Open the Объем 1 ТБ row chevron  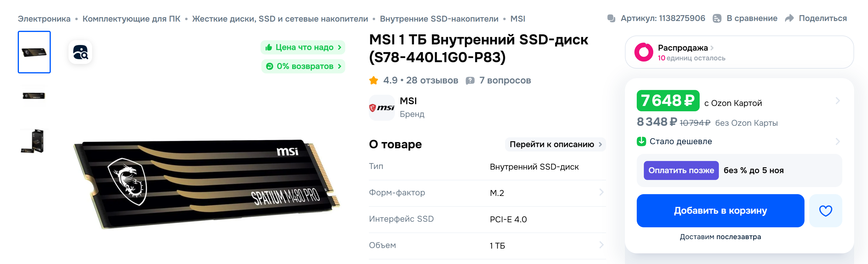601,245
